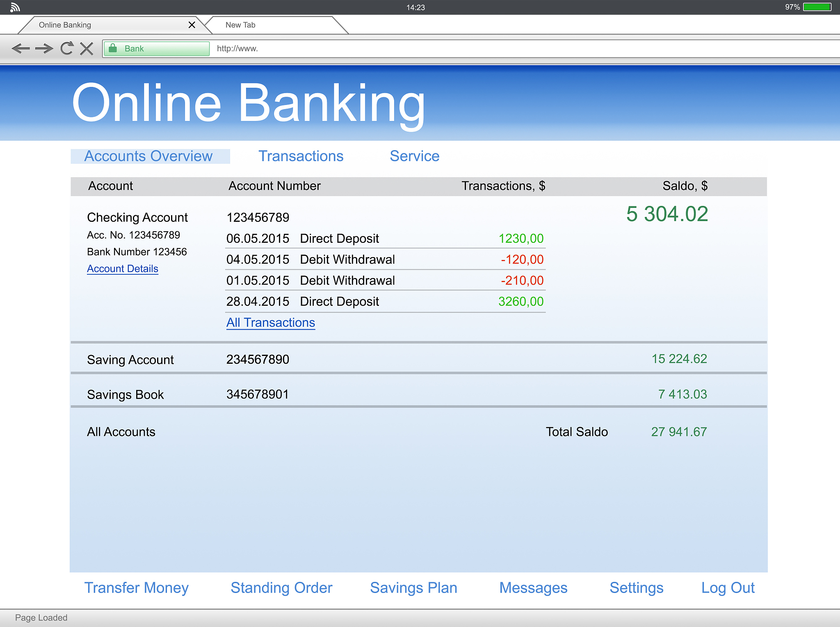The width and height of the screenshot is (840, 627).
Task: Click the 1230,00 deposit amount
Action: click(521, 238)
